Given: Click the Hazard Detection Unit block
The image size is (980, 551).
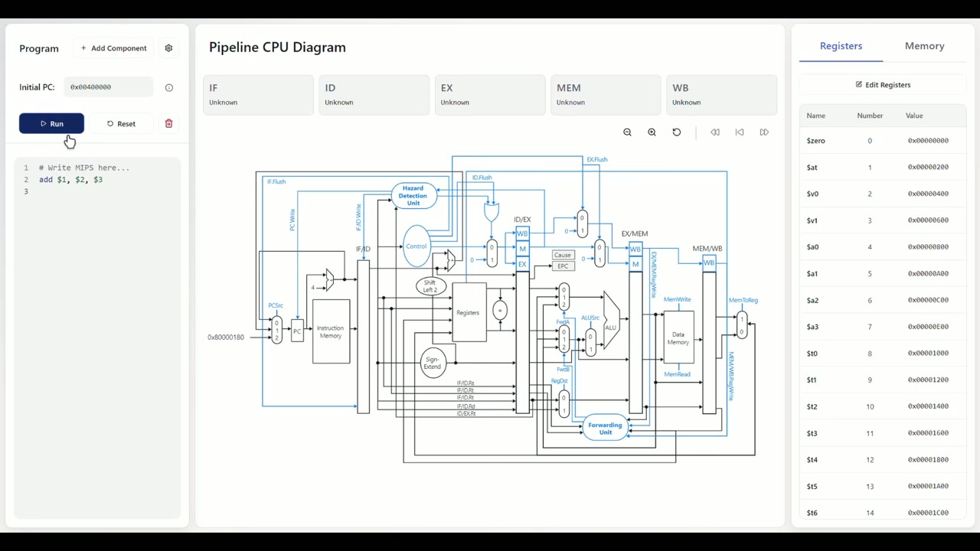Looking at the screenshot, I should pos(413,196).
